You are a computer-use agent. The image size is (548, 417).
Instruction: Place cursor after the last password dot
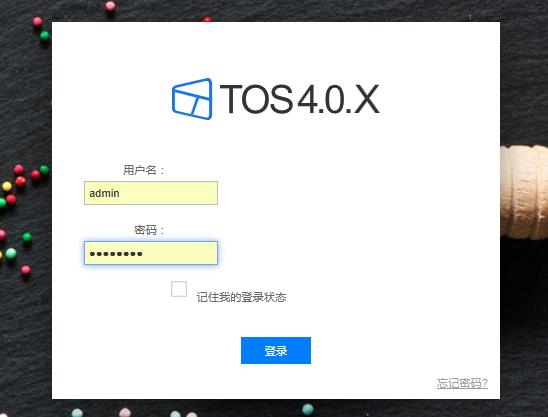(x=143, y=253)
